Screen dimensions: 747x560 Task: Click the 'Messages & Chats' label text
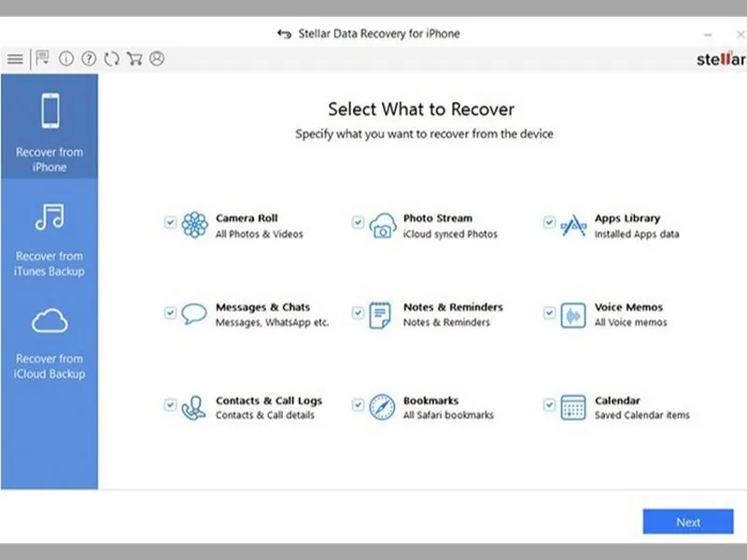click(x=263, y=307)
